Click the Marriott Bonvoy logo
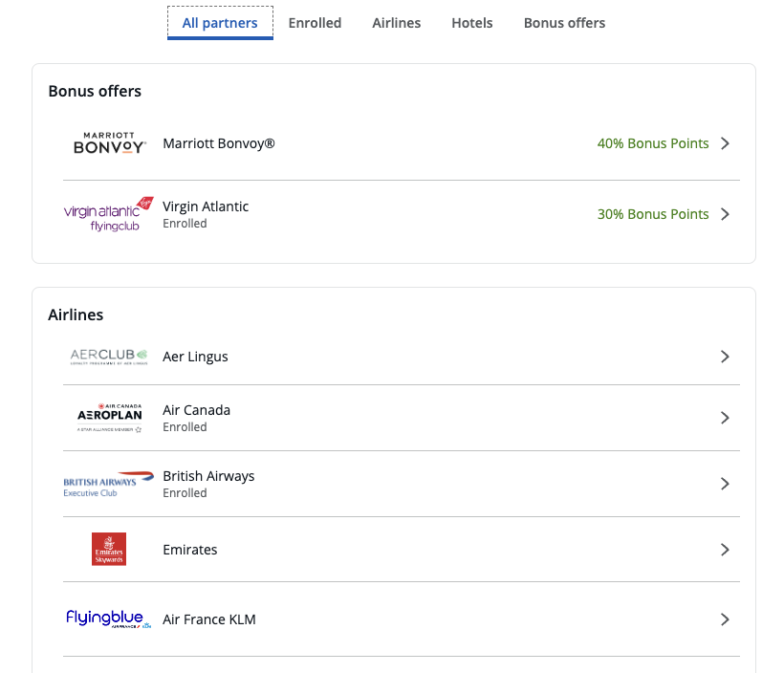The width and height of the screenshot is (784, 673). 109,143
